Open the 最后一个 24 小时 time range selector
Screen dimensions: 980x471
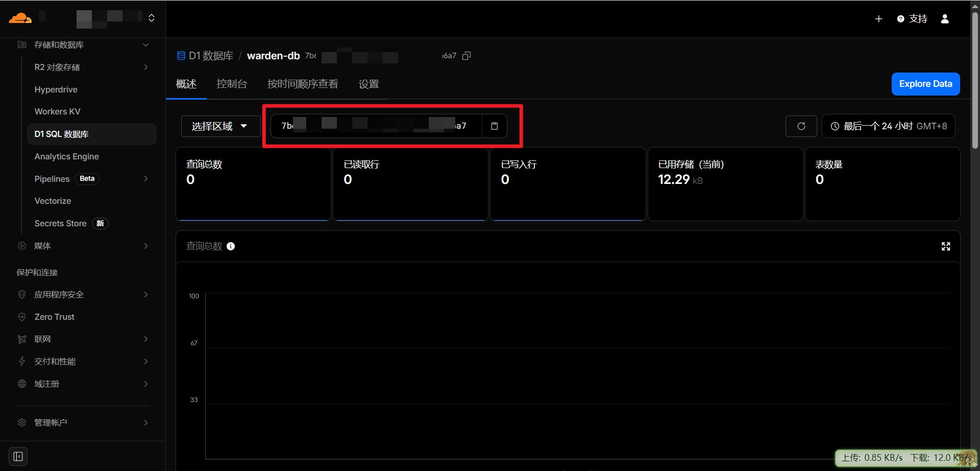(x=889, y=126)
